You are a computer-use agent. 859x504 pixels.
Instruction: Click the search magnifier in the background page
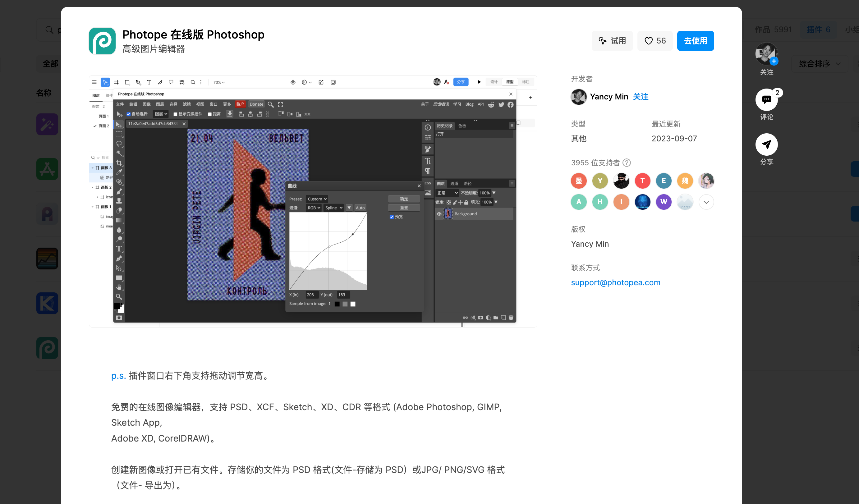coord(49,30)
